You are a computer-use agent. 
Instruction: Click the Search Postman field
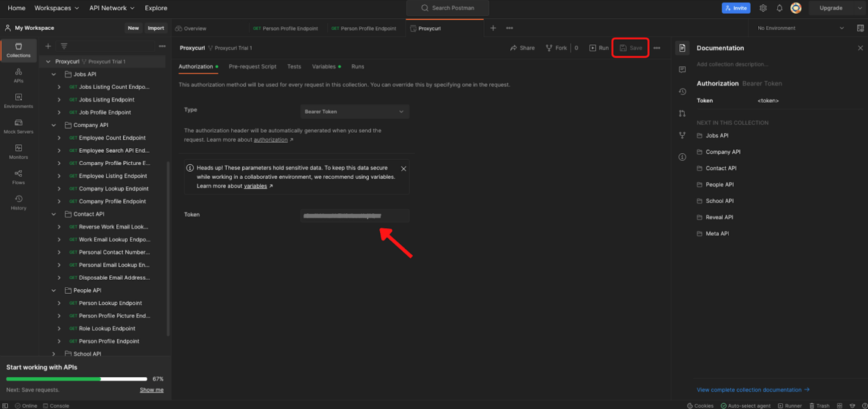tap(447, 8)
